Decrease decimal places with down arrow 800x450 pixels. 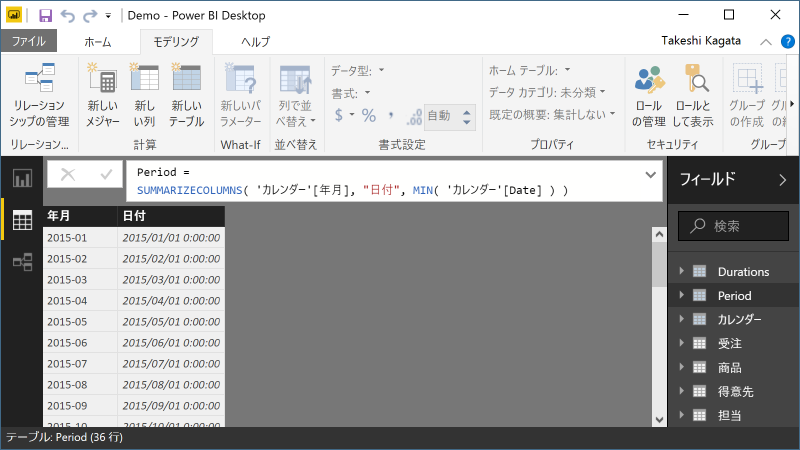466,122
